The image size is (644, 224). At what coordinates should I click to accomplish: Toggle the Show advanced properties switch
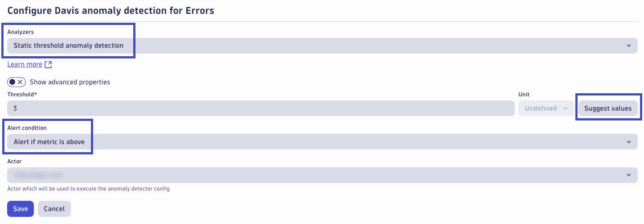point(16,82)
